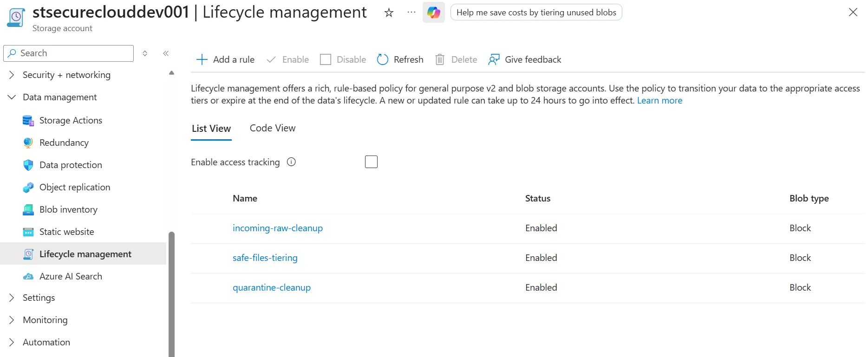Click Block type in incoming-raw-cleanup row

(800, 228)
